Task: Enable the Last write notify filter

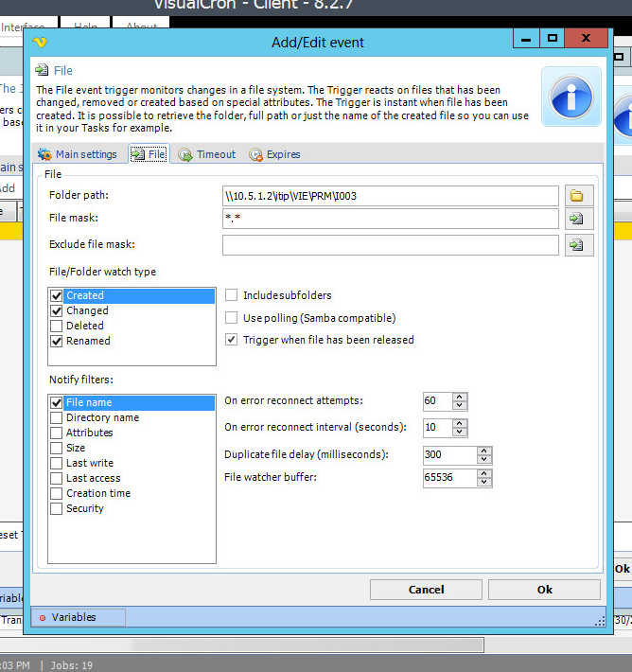Action: (x=57, y=463)
